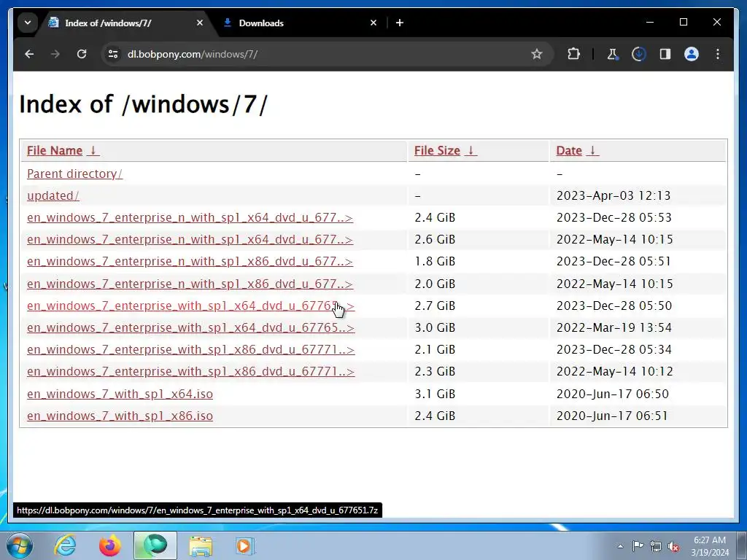Open the Extensions puzzle icon
This screenshot has height=560, width=747.
coord(573,54)
